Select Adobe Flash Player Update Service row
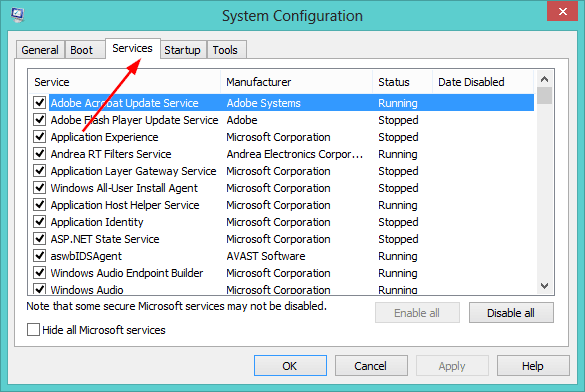This screenshot has height=392, width=585. click(283, 120)
